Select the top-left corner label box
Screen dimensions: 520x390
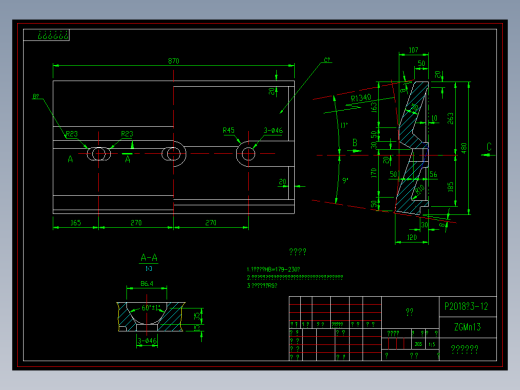tap(46, 35)
